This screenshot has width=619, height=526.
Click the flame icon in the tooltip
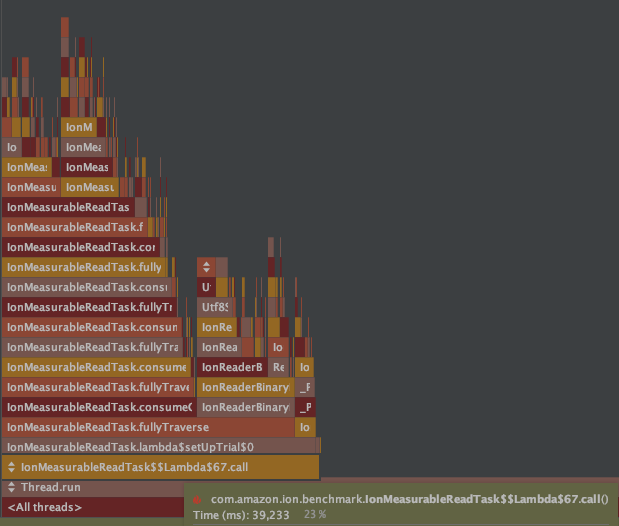(x=197, y=500)
